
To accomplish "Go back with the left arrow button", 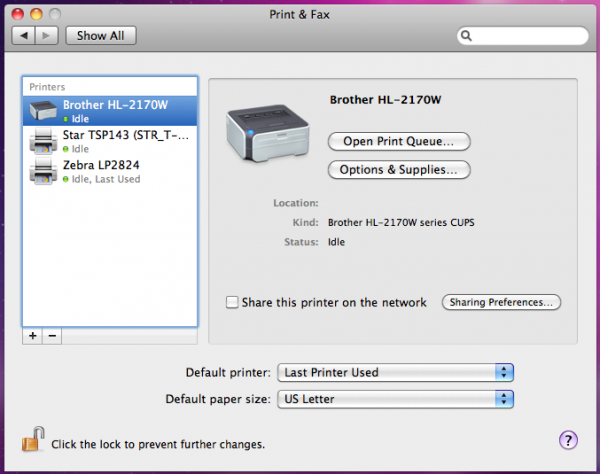I will pyautogui.click(x=24, y=36).
